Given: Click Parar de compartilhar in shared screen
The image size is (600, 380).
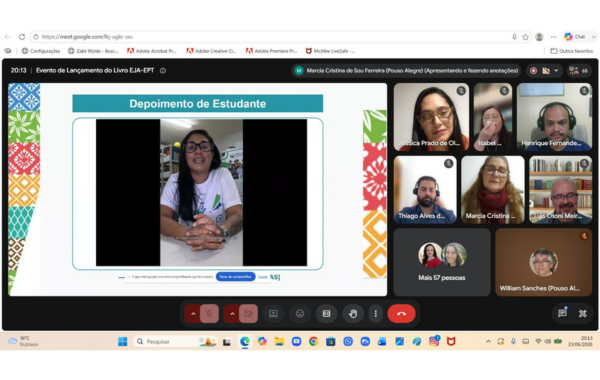Looking at the screenshot, I should pyautogui.click(x=235, y=277).
